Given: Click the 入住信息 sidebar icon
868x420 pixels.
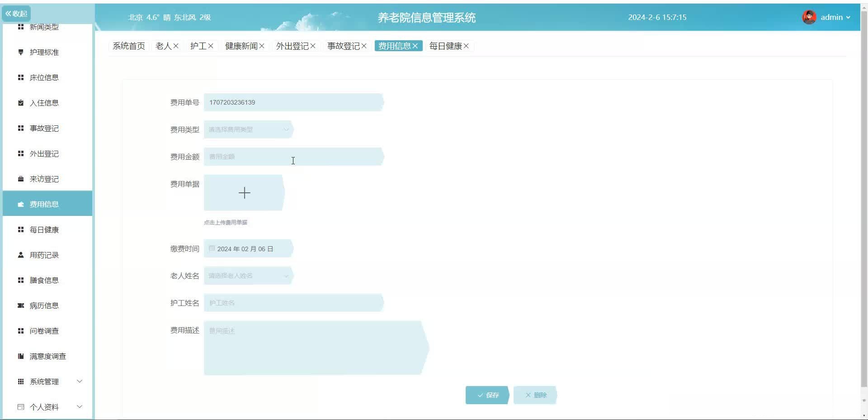Looking at the screenshot, I should [20, 103].
